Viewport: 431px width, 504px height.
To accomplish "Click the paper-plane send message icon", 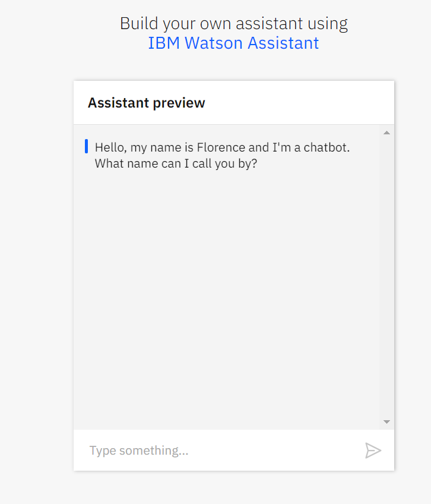I will 373,451.
